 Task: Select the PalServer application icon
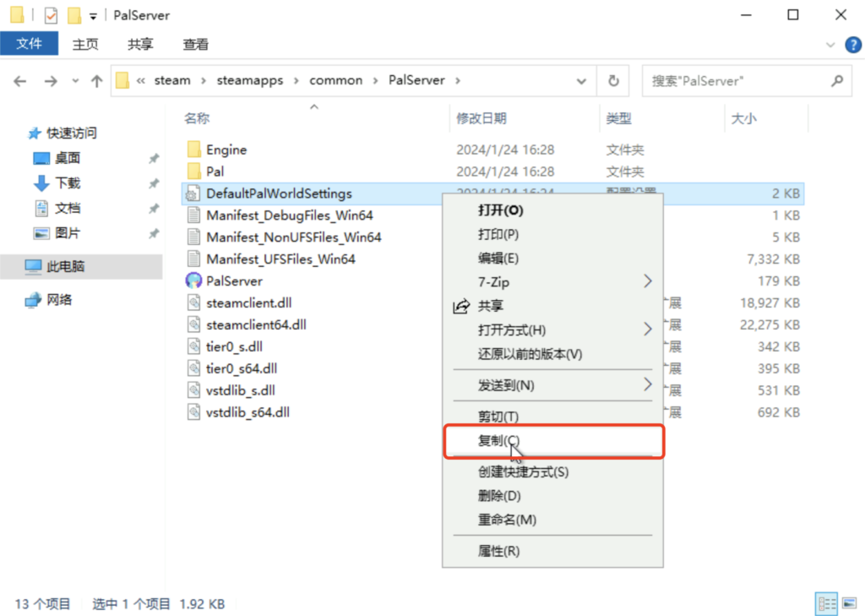pyautogui.click(x=193, y=281)
